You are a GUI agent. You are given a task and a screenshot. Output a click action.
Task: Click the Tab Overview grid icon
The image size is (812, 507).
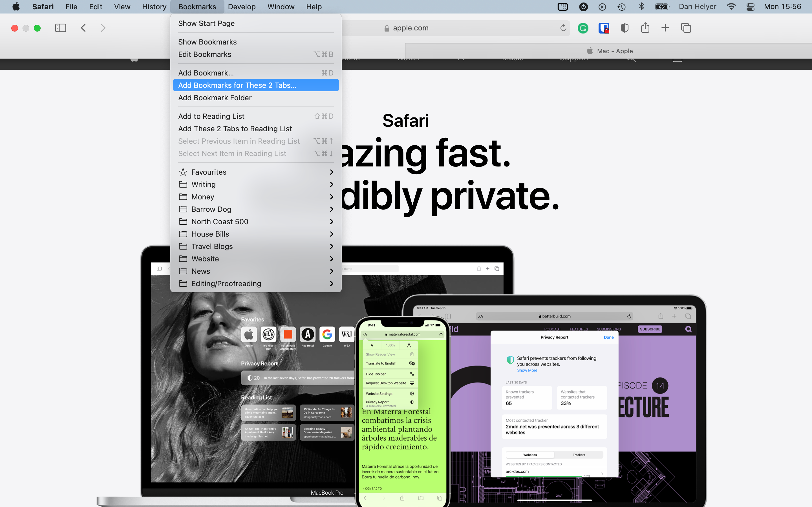[686, 27]
